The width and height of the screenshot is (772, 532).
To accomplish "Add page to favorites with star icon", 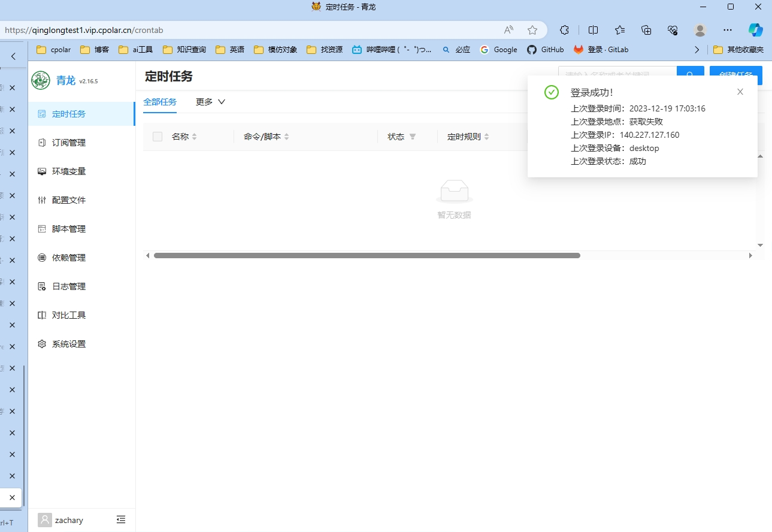I will coord(532,30).
